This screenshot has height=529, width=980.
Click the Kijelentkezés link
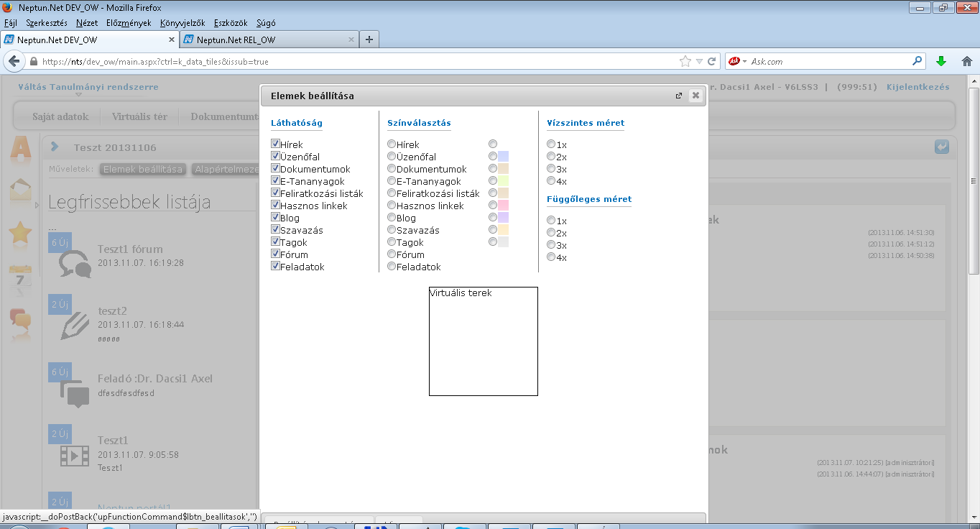[918, 87]
